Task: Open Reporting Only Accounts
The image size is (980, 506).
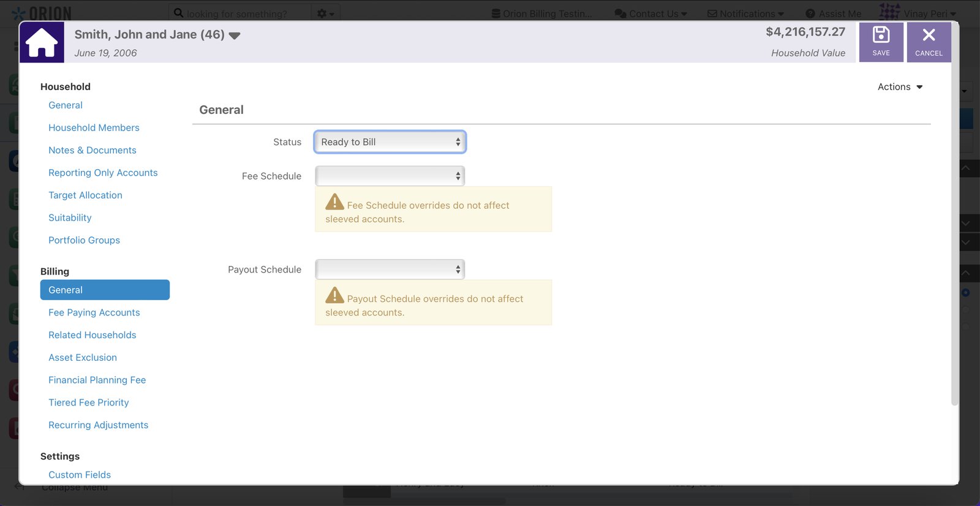Action: [103, 173]
